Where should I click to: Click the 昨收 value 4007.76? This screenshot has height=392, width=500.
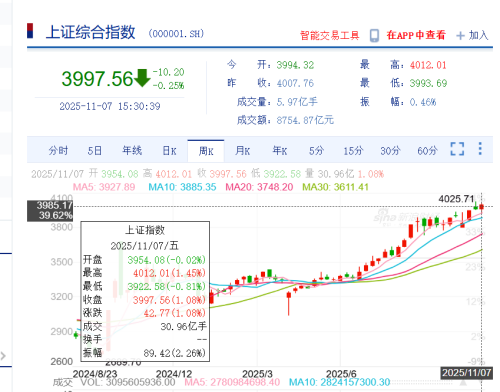tap(295, 83)
